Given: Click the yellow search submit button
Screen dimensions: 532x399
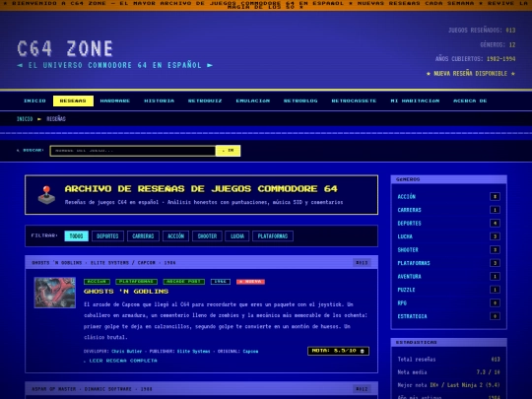Looking at the screenshot, I should [228, 151].
